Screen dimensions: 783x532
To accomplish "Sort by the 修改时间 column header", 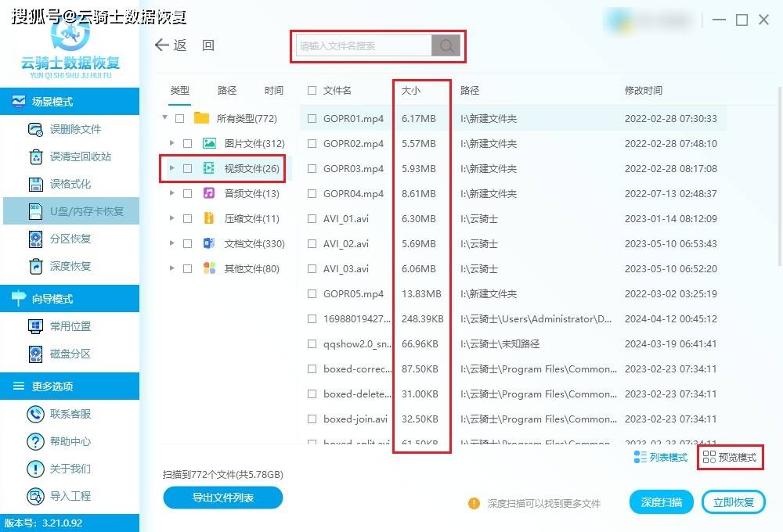I will click(644, 90).
